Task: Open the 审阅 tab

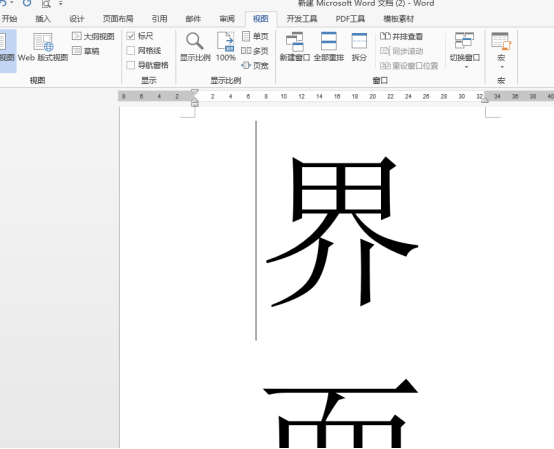Action: [227, 19]
